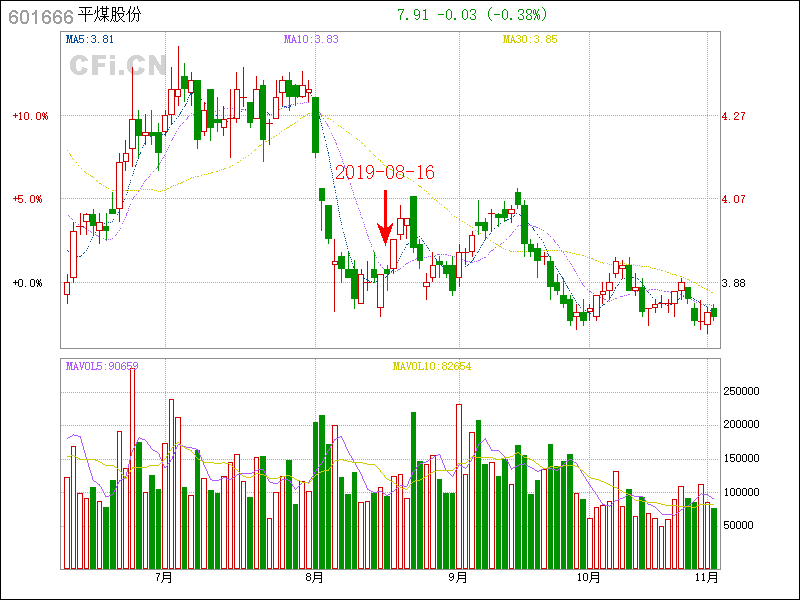Screen dimensions: 800x600
Task: Jump to the 7月 time axis label
Action: point(163,577)
